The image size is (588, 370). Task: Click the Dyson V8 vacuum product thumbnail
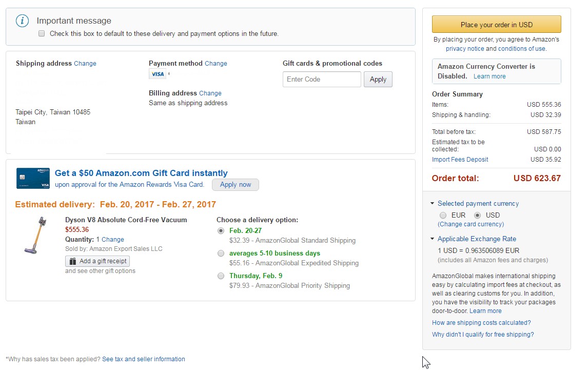35,236
